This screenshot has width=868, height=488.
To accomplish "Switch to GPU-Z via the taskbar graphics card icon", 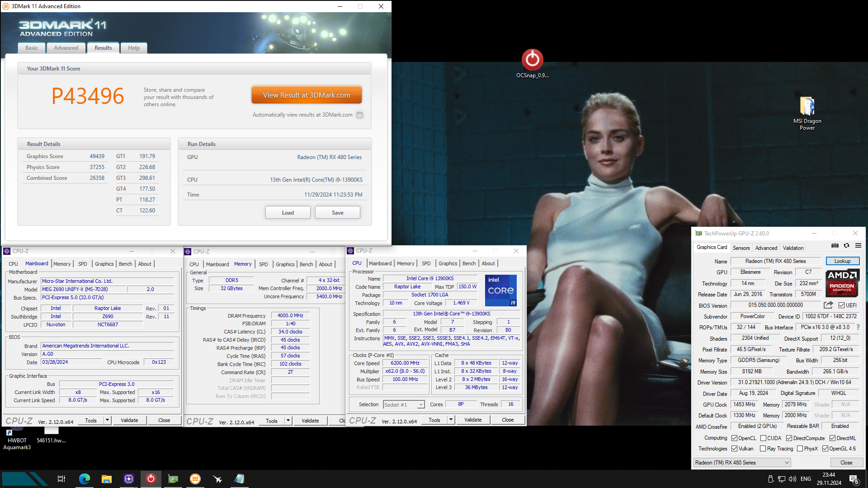I will pyautogui.click(x=173, y=479).
